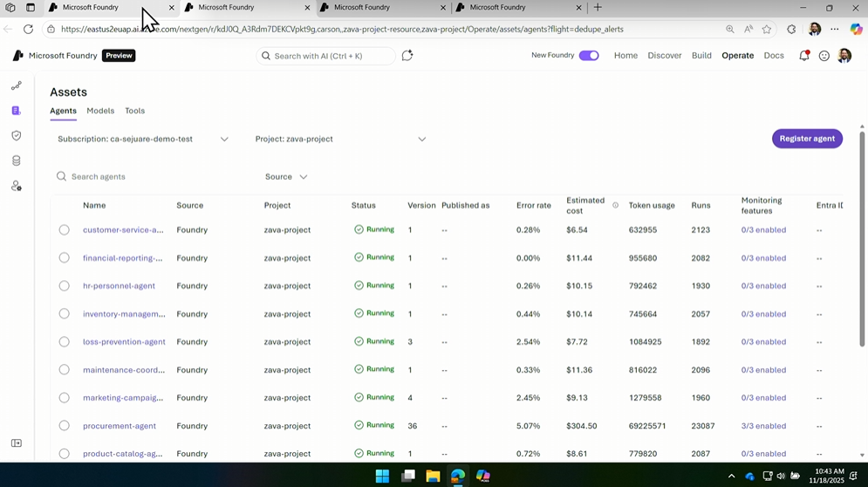This screenshot has height=487, width=868.
Task: Open the admin user settings sidebar icon
Action: [x=16, y=186]
